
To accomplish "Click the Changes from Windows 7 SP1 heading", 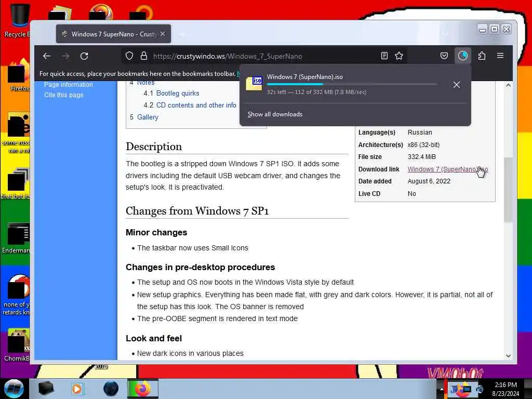I will (x=197, y=211).
